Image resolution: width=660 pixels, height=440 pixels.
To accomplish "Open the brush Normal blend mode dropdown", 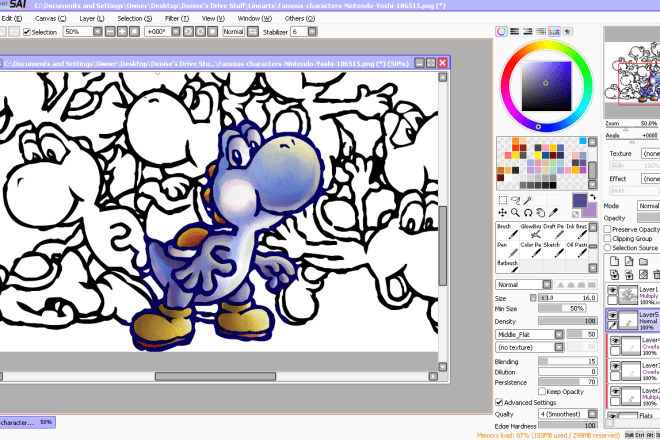I will [546, 285].
